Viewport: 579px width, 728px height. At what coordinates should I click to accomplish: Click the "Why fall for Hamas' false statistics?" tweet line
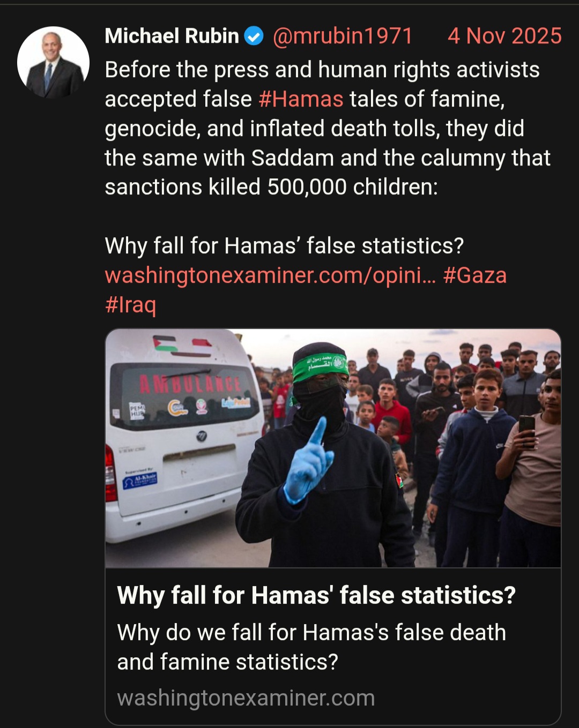[x=284, y=246]
